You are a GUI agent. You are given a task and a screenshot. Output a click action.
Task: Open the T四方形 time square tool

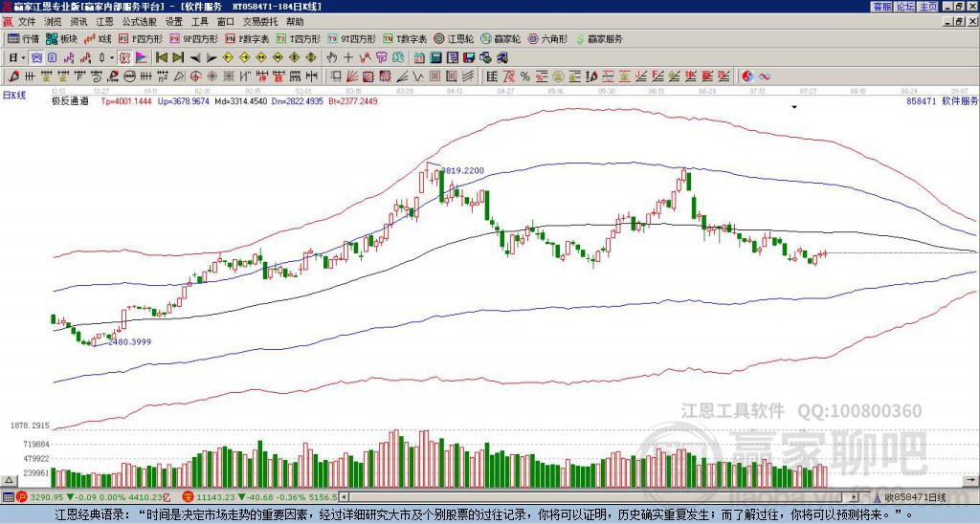click(299, 38)
